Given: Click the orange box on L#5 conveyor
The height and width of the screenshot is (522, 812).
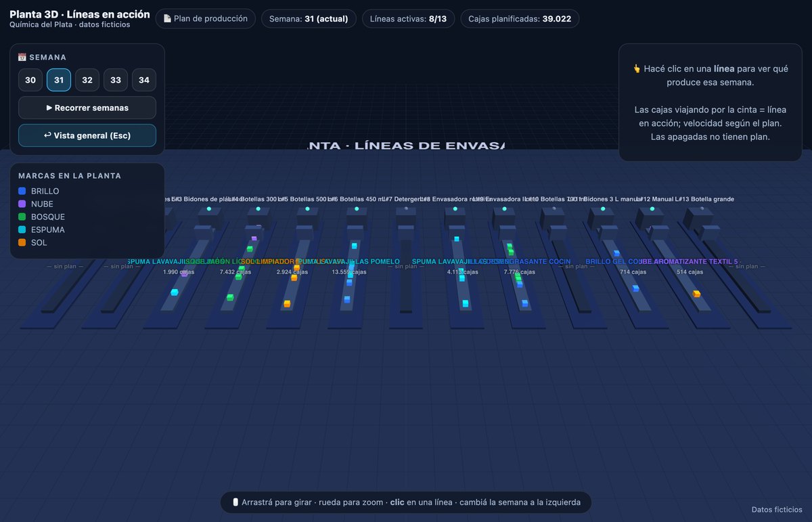Looking at the screenshot, I should pos(287,304).
